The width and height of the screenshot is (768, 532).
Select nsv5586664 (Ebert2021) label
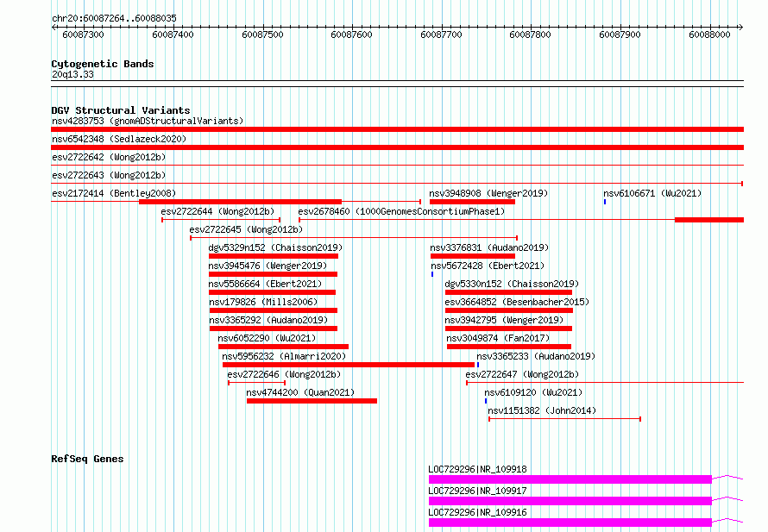click(x=265, y=284)
